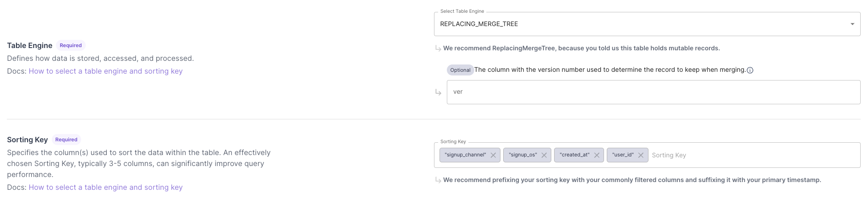Select the "signup_os" chip label
This screenshot has width=868, height=204.
coord(522,155)
